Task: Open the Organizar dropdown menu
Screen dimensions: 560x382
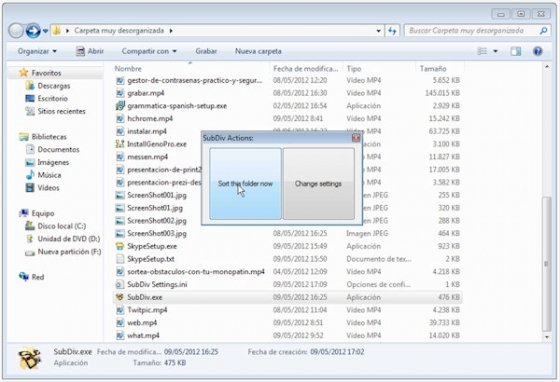Action: (37, 51)
